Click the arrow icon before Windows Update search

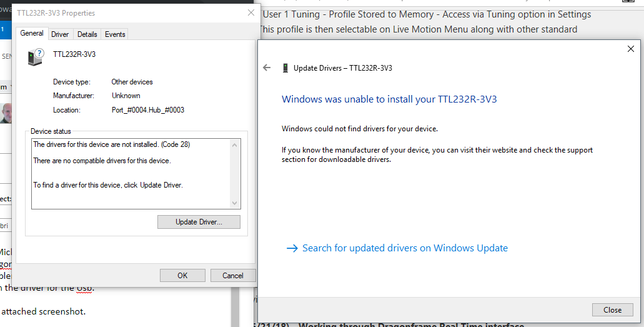pos(292,248)
